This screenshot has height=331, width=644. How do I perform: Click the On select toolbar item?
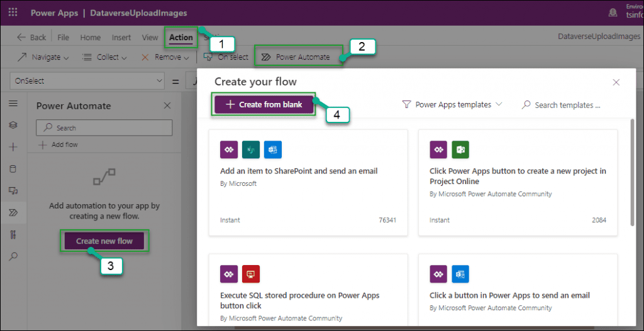(x=226, y=57)
